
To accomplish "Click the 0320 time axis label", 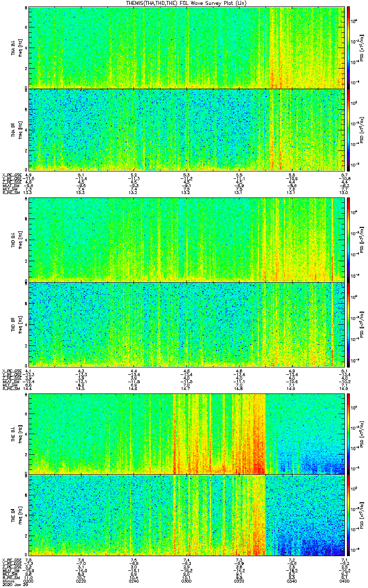I will [x=239, y=582].
